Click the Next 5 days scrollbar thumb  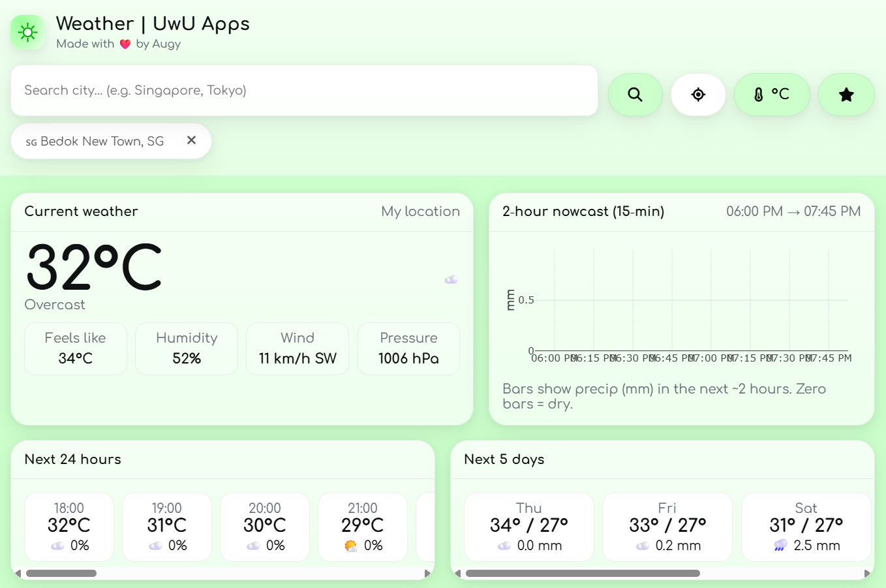[x=582, y=574]
